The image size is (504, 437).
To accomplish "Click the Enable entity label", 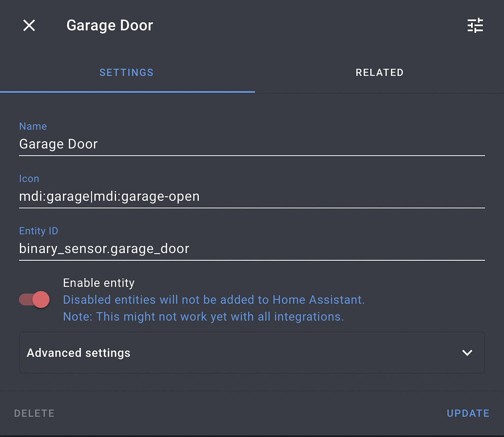I will click(x=98, y=282).
